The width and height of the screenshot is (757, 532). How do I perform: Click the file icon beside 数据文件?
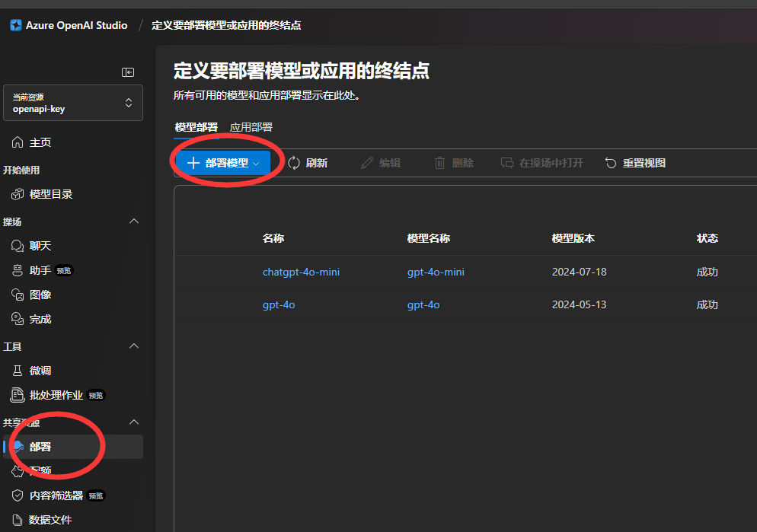(18, 520)
